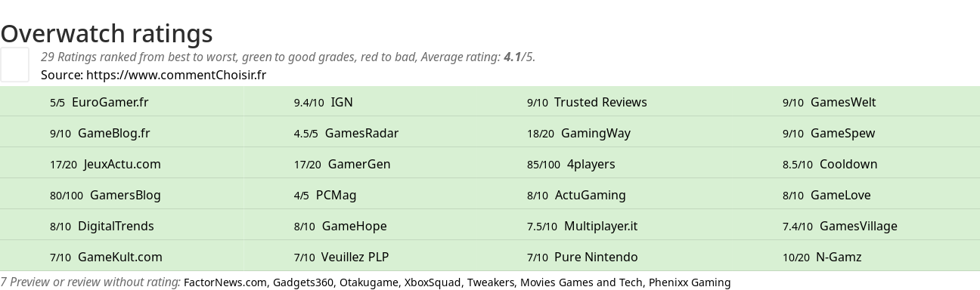Click the FactorNews.com unrated review
The height and width of the screenshot is (290, 980).
click(225, 282)
